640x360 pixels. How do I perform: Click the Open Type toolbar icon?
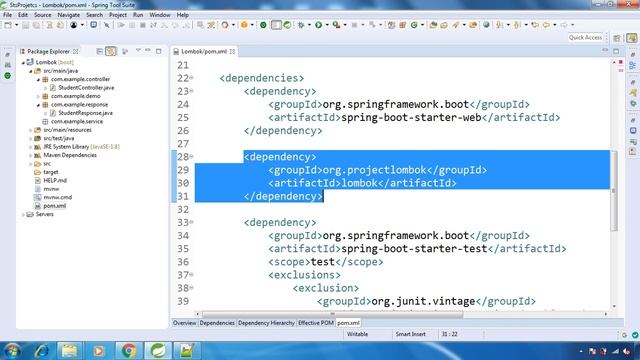[433, 25]
